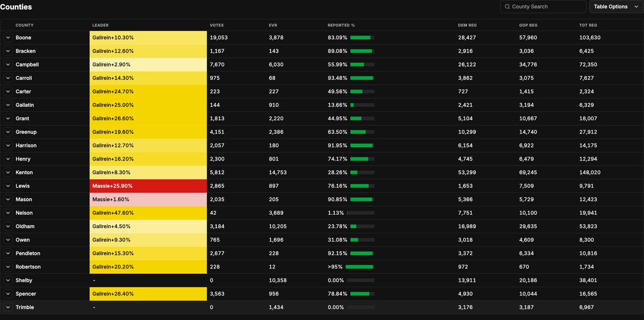Expand the Mason county row
This screenshot has height=320, width=644.
(x=8, y=199)
